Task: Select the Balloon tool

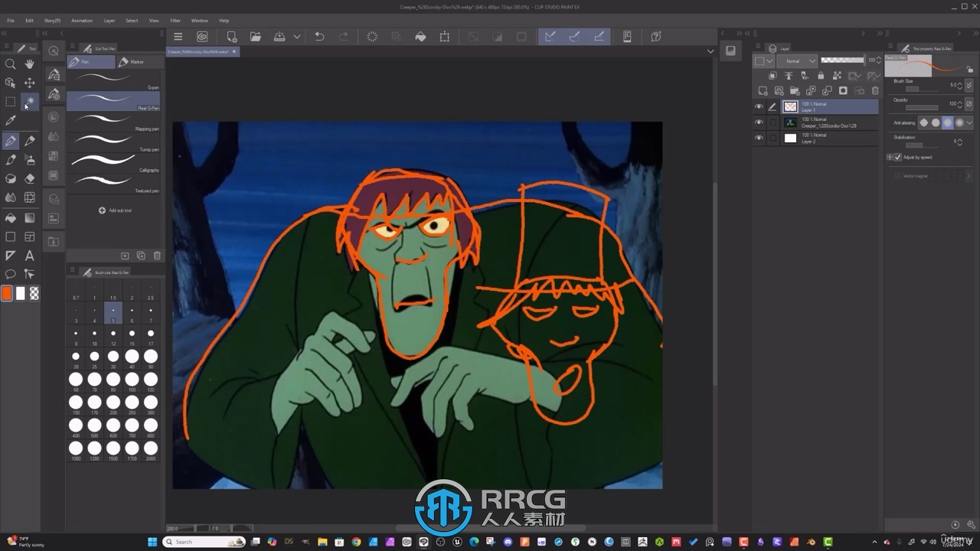Action: (x=11, y=274)
